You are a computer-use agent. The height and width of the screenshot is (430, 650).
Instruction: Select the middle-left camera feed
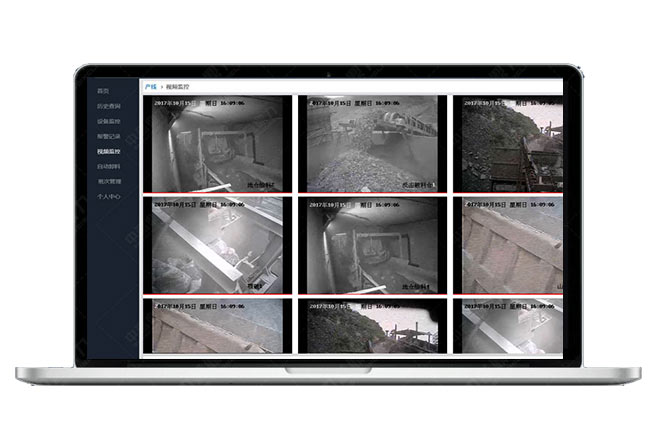click(x=217, y=245)
